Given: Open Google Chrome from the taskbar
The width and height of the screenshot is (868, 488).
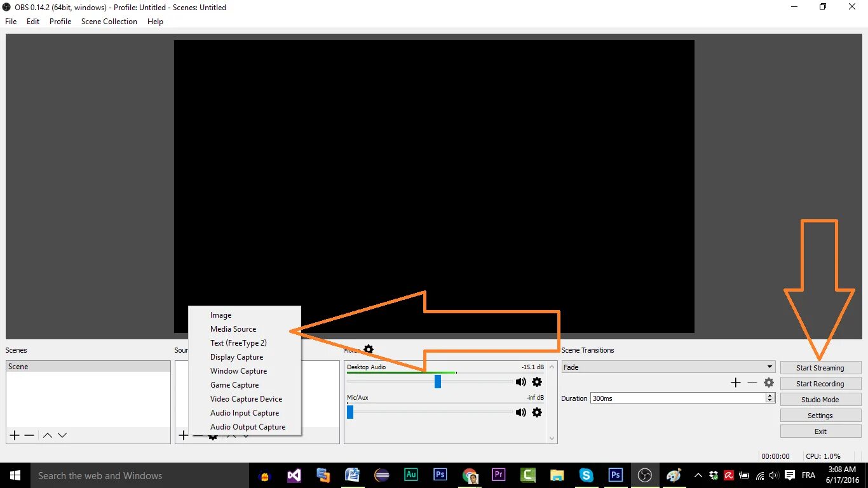Looking at the screenshot, I should point(470,475).
